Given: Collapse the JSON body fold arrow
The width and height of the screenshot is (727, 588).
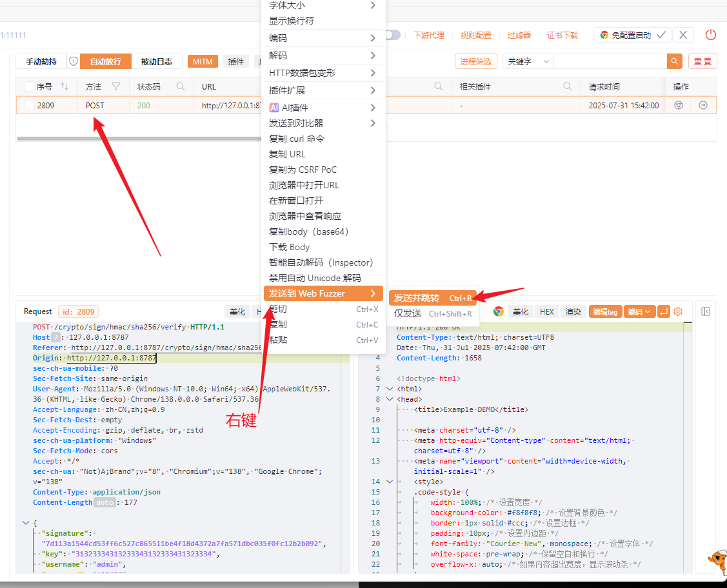Looking at the screenshot, I should [26, 523].
